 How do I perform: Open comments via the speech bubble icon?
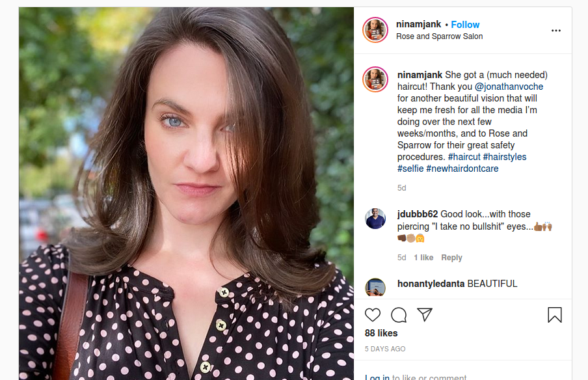(x=399, y=315)
